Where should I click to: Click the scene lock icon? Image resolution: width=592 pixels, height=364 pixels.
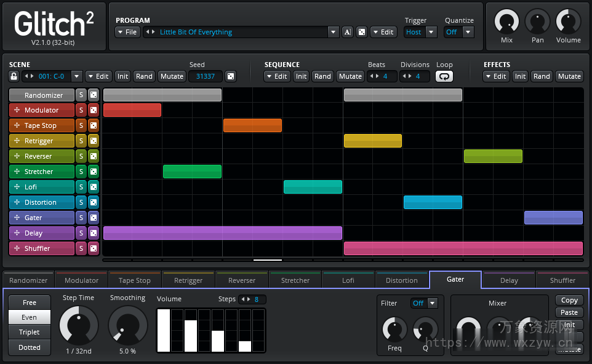click(x=14, y=76)
